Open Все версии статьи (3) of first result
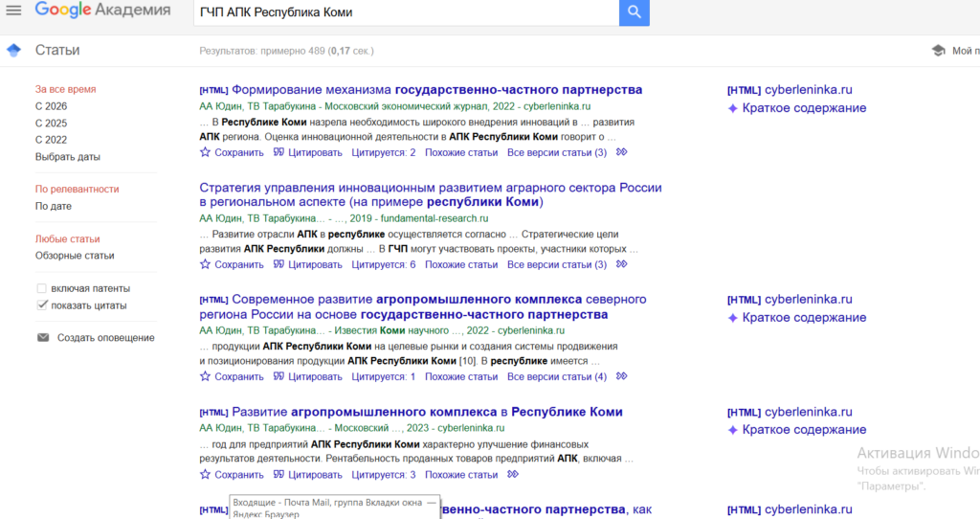 [x=557, y=152]
